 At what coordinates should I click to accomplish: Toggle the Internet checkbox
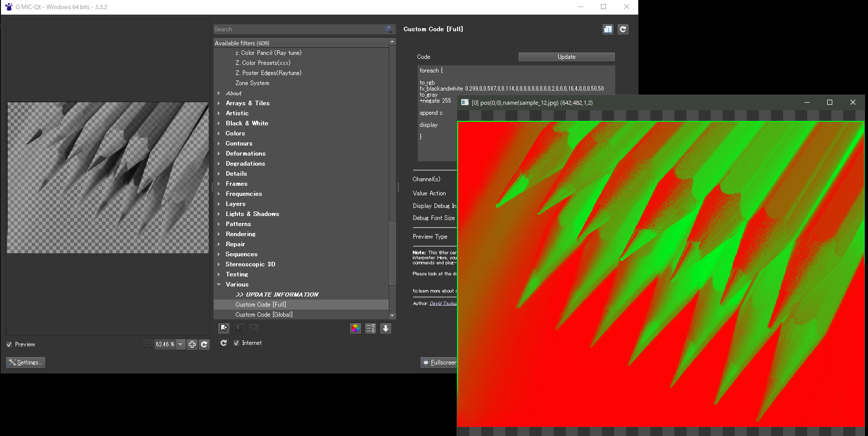coord(236,343)
